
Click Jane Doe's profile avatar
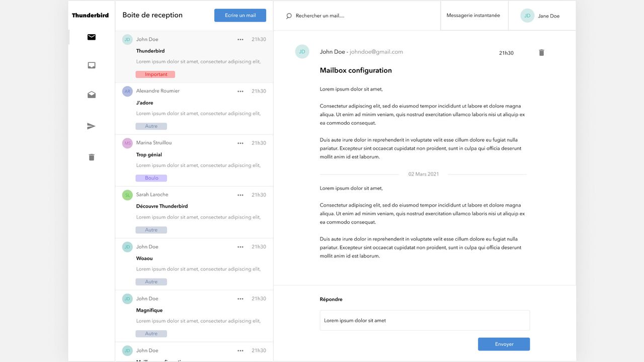tap(527, 16)
